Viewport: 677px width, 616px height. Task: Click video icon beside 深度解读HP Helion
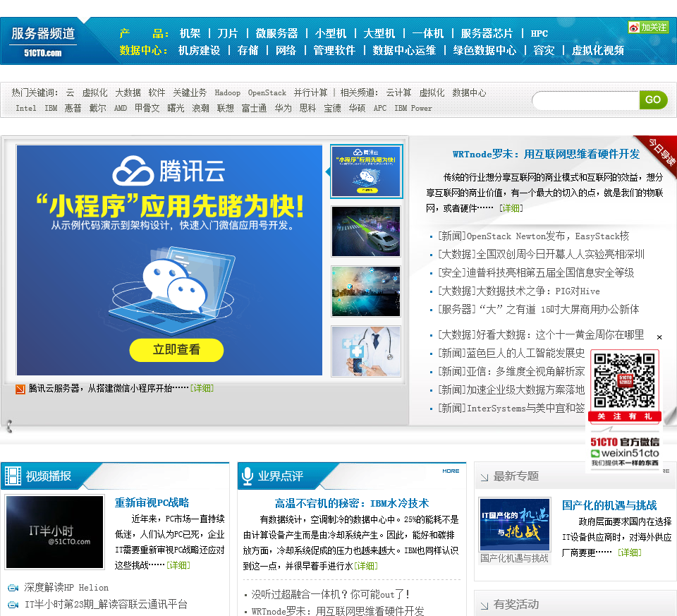click(x=13, y=588)
